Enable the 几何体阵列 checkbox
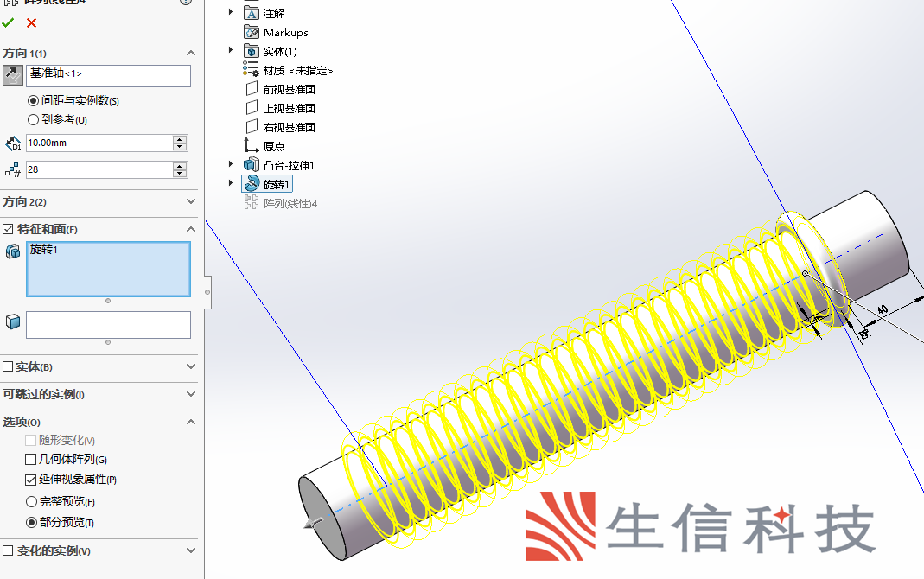Viewport: 924px width, 579px height. coord(32,460)
